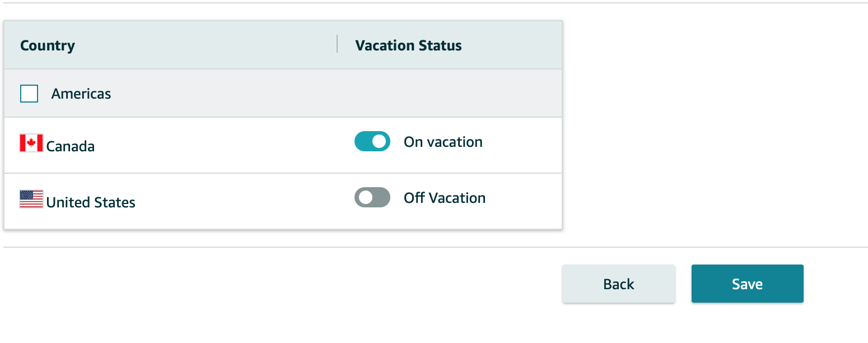Click the United States country name
Screen dimensions: 868x343
pyautogui.click(x=91, y=202)
